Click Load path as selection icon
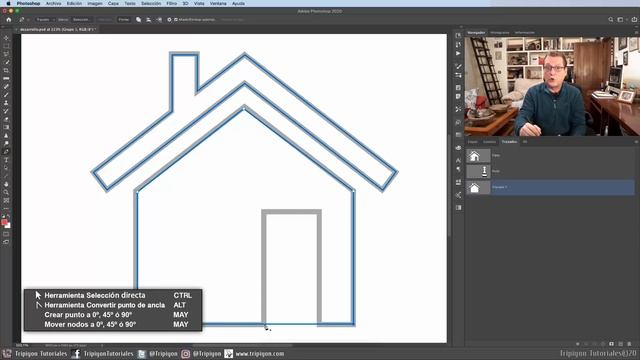 click(595, 344)
